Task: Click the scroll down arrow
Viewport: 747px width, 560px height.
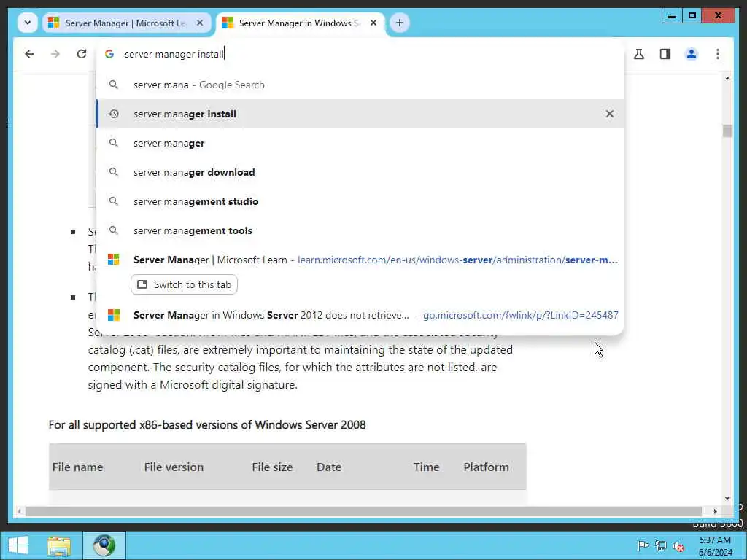Action: 727,499
